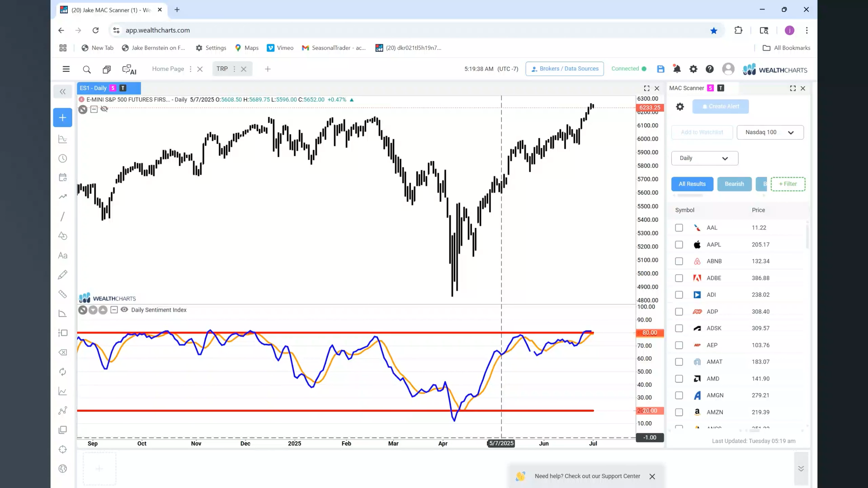Click Add to Watchlist button
The height and width of the screenshot is (488, 868).
[x=702, y=132]
